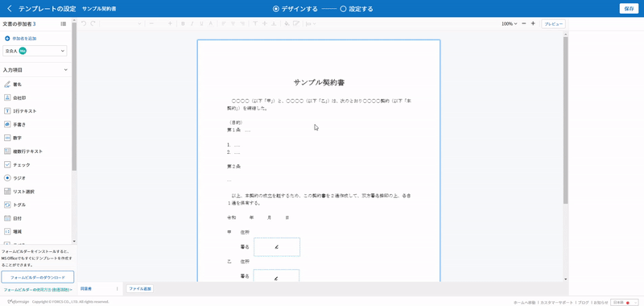Screen dimensions: 644x306
Task: Click the プレビュー preview button
Action: pyautogui.click(x=553, y=24)
